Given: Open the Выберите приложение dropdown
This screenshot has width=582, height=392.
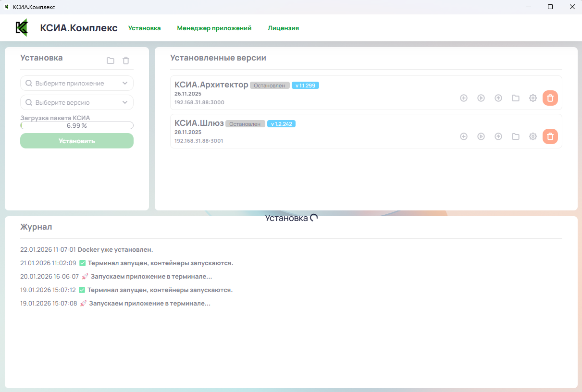Looking at the screenshot, I should click(x=76, y=83).
